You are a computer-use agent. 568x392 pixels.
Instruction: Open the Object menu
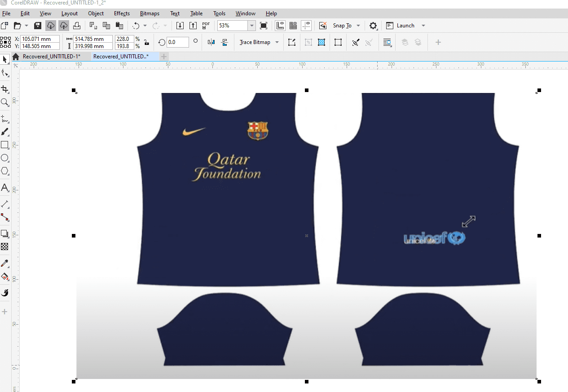(x=96, y=13)
